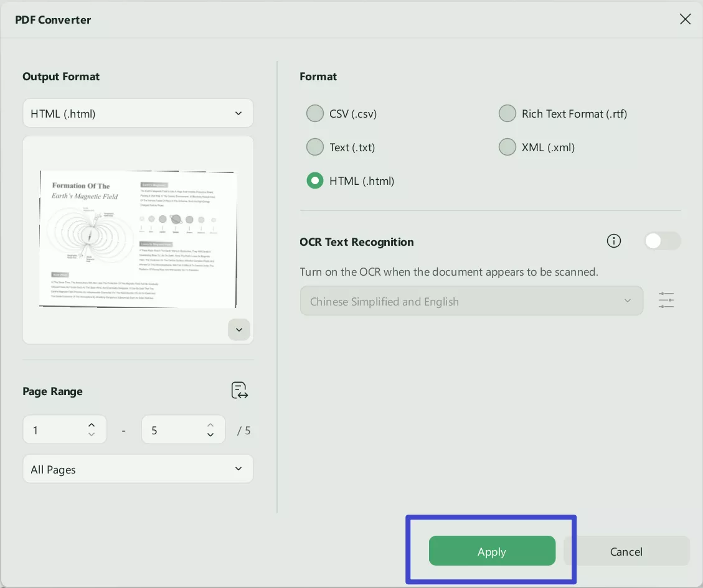This screenshot has height=588, width=703.
Task: Choose Rich Text Format (.rtf) option
Action: (507, 114)
